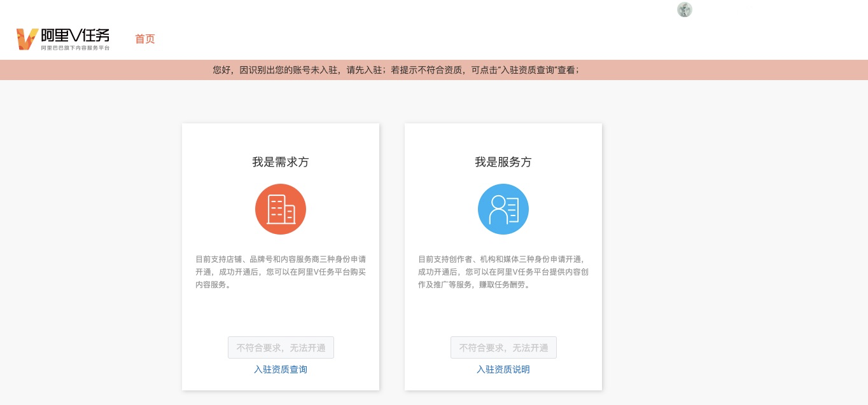Open the 入驻资质查询 link
This screenshot has width=868, height=405.
(x=281, y=369)
